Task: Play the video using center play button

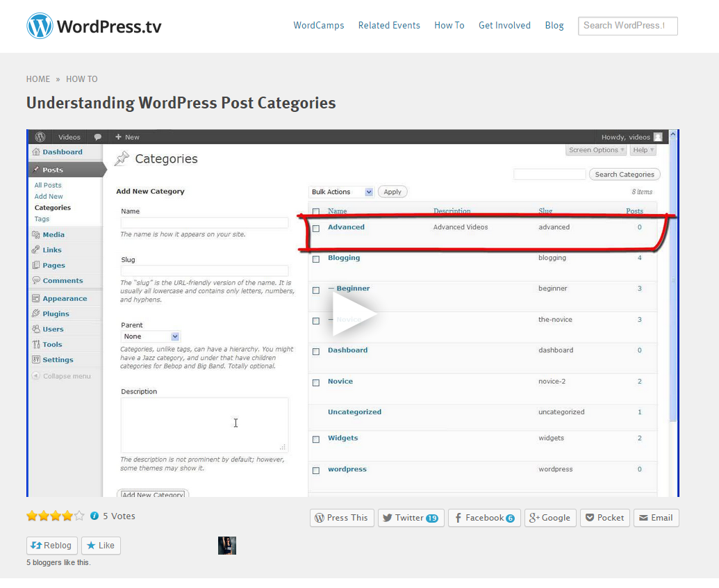Action: [354, 313]
